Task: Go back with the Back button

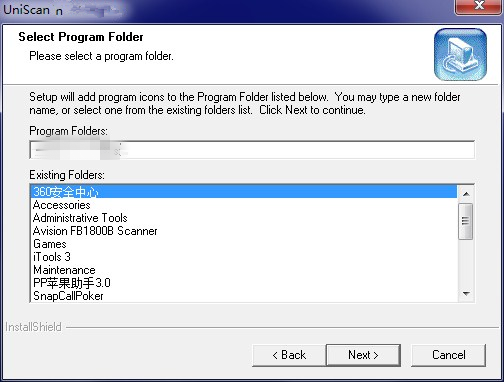Action: pyautogui.click(x=289, y=355)
